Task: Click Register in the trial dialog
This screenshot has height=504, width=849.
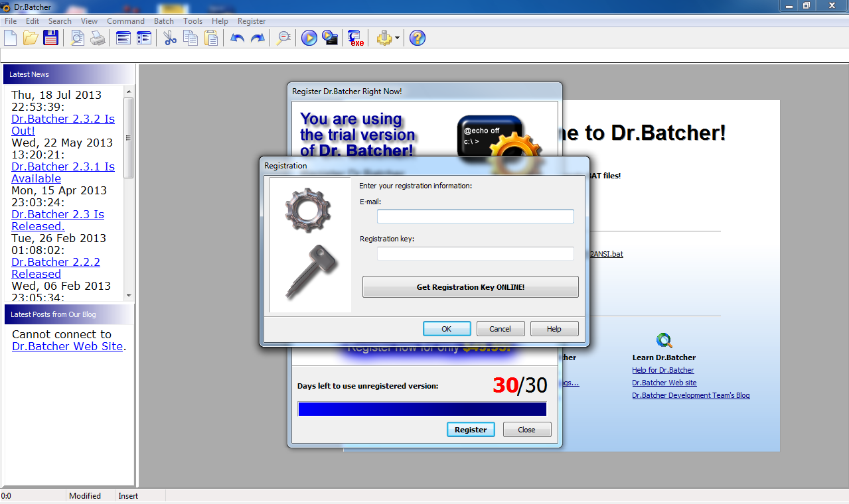Action: click(x=471, y=430)
